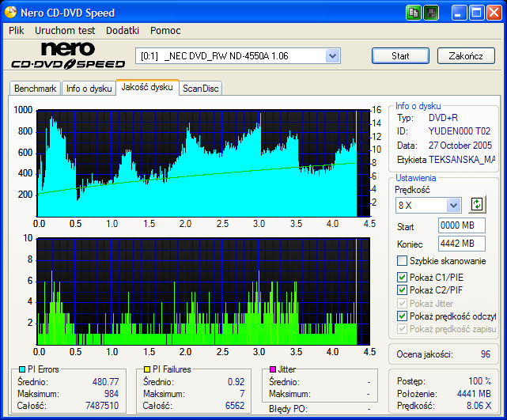Toggle Pokaż prędkość odczytu checkbox
This screenshot has width=507, height=420.
[402, 316]
